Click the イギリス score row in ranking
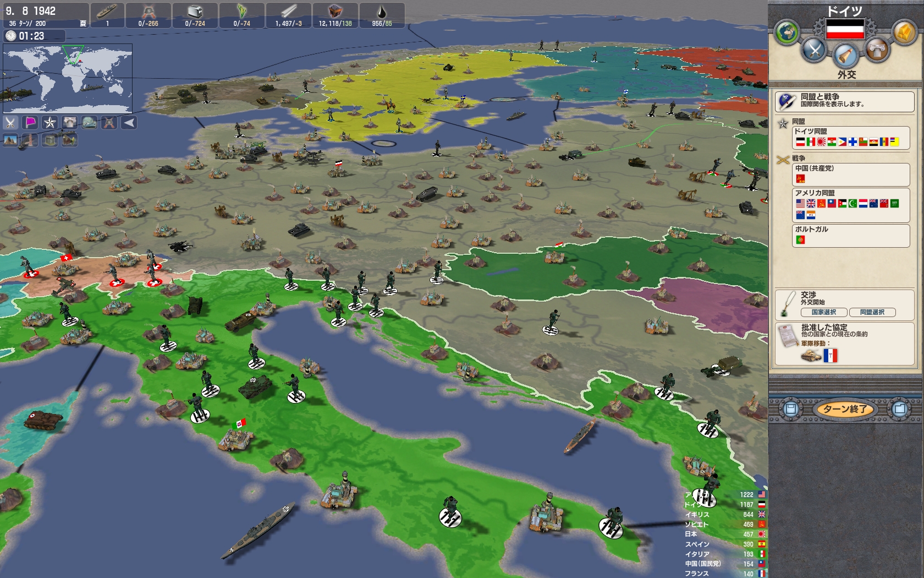The height and width of the screenshot is (578, 924). (x=725, y=515)
